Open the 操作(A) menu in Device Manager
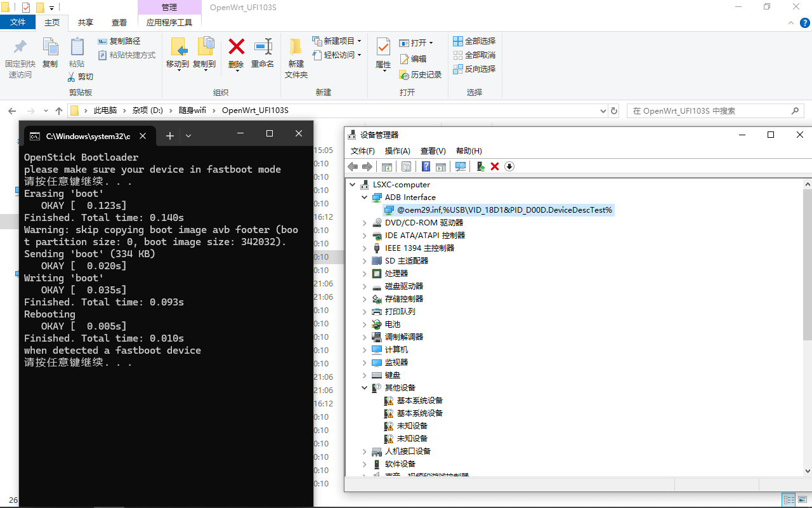The image size is (812, 508). tap(397, 151)
